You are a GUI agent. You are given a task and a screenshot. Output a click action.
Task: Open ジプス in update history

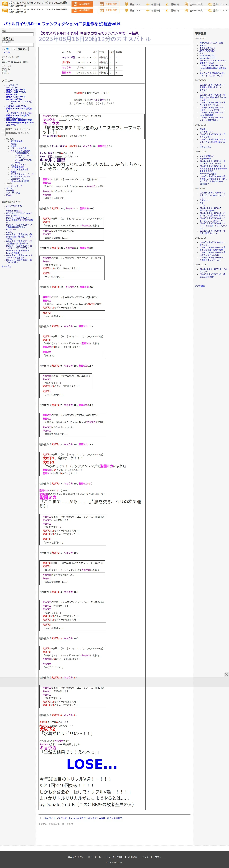pyautogui.click(x=202, y=206)
